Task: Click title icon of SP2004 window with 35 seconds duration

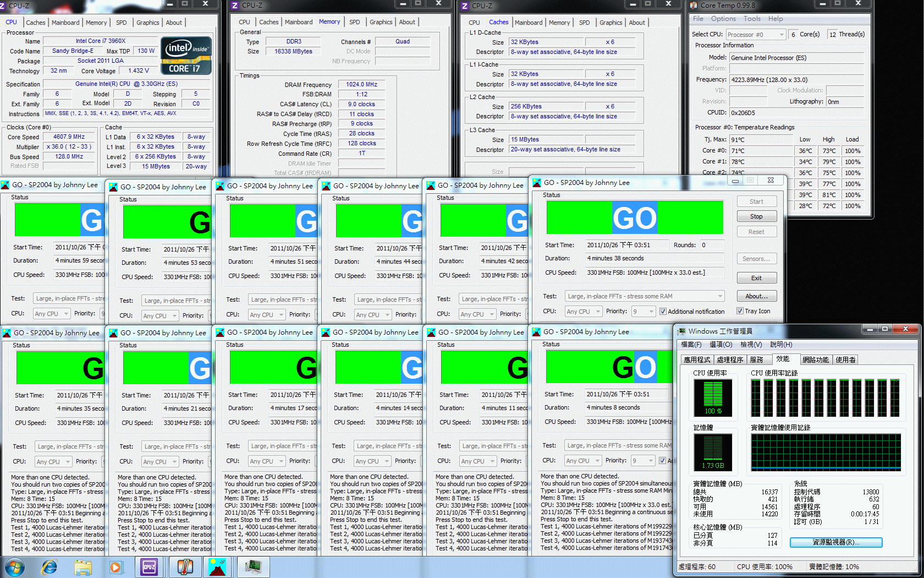Action: [7, 333]
